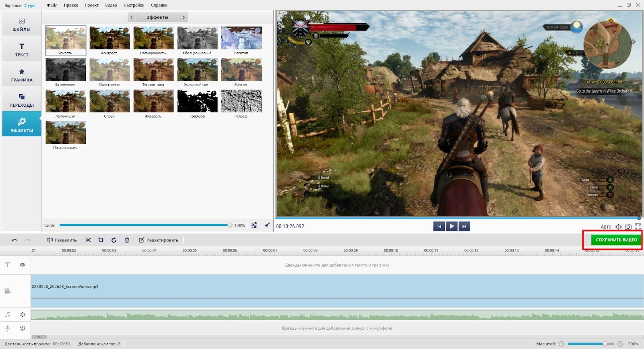The height and width of the screenshot is (349, 644).
Task: Open the Файлы panel in sidebar
Action: [x=22, y=25]
